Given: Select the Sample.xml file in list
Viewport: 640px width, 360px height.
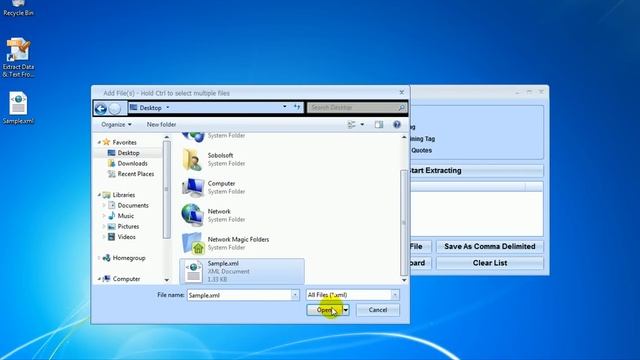Looking at the screenshot, I should click(242, 271).
